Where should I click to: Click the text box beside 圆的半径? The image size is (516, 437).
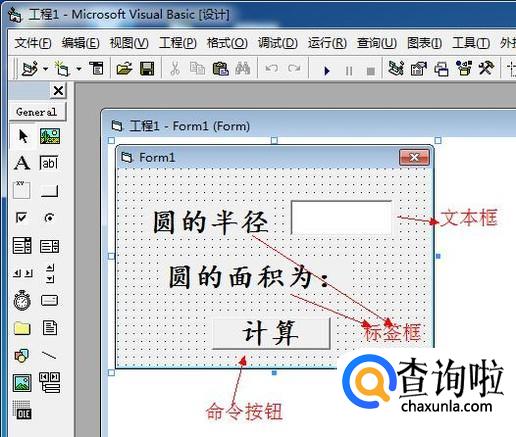click(342, 217)
